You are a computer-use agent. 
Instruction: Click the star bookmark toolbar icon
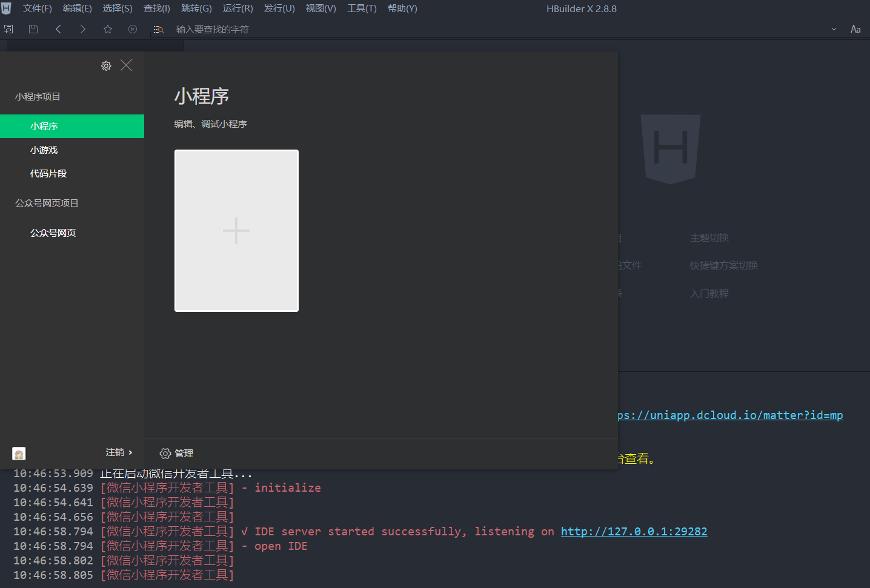click(108, 29)
